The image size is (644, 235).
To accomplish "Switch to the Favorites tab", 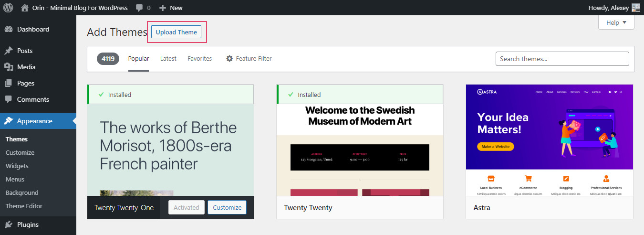I will point(199,58).
